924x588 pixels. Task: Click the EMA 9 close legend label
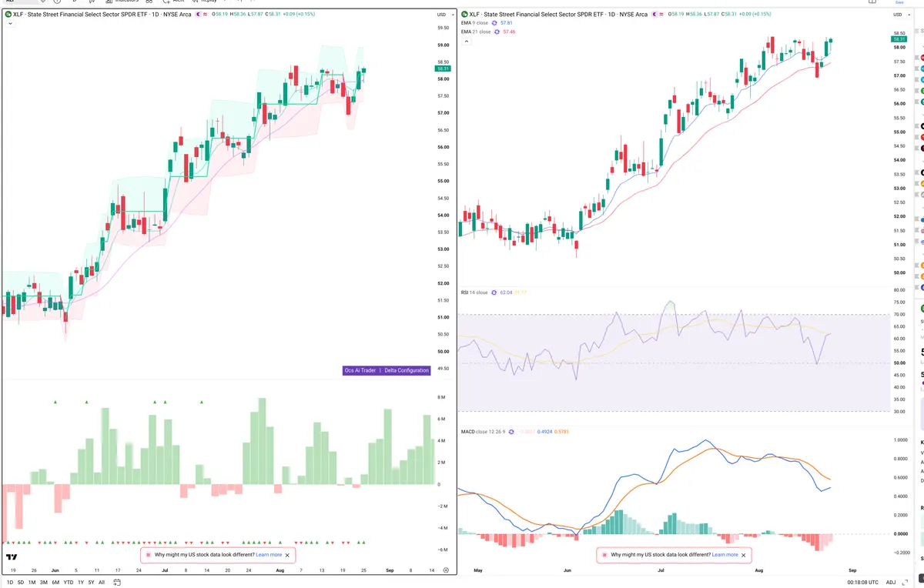coord(474,23)
